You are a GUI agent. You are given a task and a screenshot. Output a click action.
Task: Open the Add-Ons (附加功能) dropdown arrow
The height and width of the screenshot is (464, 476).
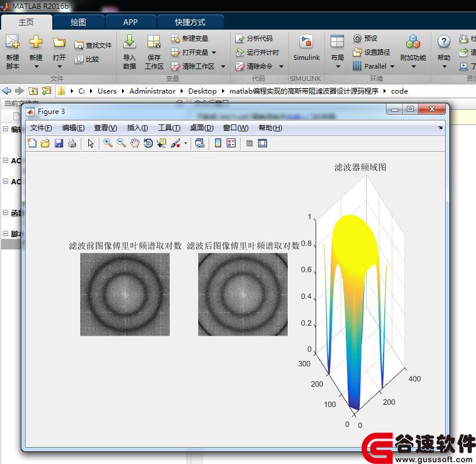point(413,66)
